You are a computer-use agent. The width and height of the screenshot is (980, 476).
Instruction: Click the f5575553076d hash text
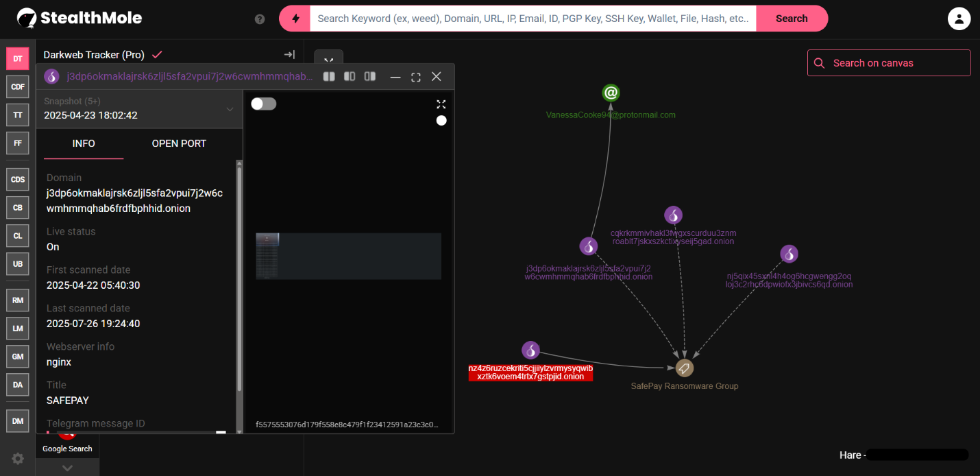point(347,425)
